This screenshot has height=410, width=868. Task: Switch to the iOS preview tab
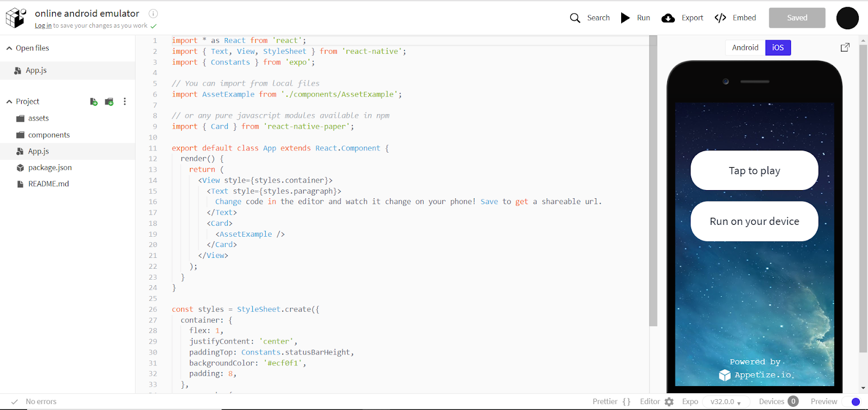click(778, 48)
